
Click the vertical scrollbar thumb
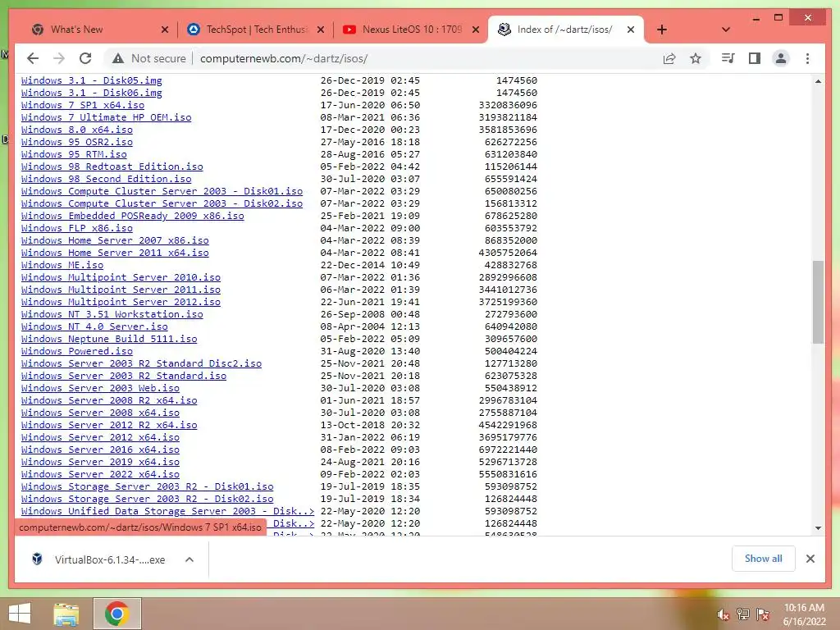click(818, 302)
